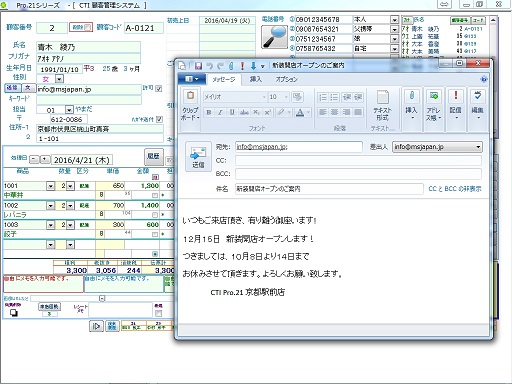
Task: Click the minus date stepper button
Action: coord(34,159)
